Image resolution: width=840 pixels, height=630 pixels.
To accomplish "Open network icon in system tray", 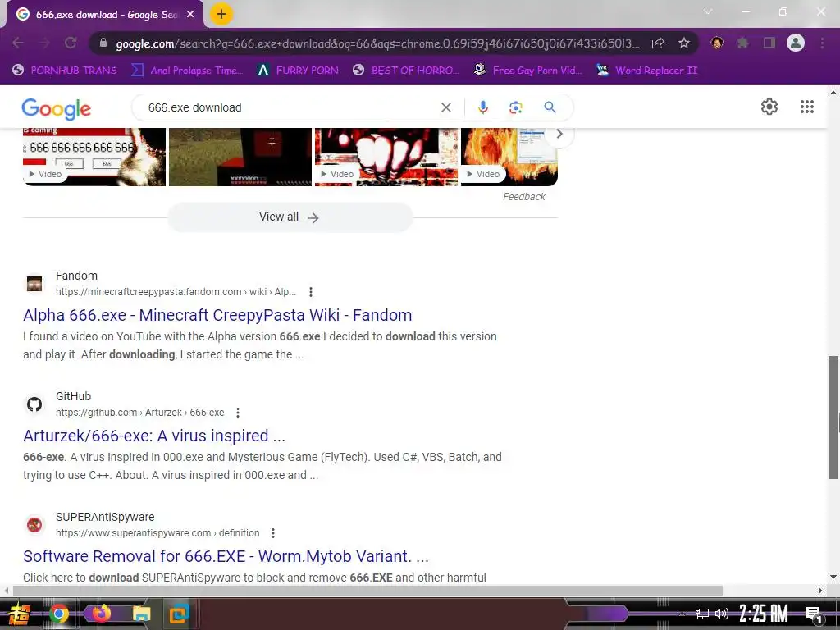I will (x=702, y=614).
